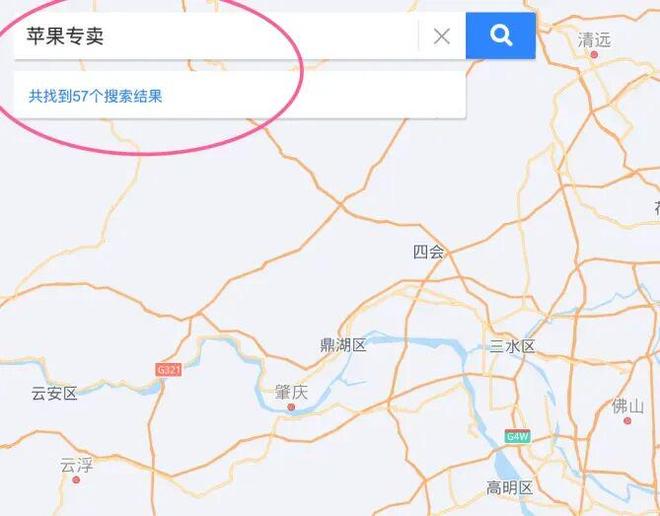660x516 pixels.
Task: Select the 云浮 city marker dot
Action: coord(76,480)
